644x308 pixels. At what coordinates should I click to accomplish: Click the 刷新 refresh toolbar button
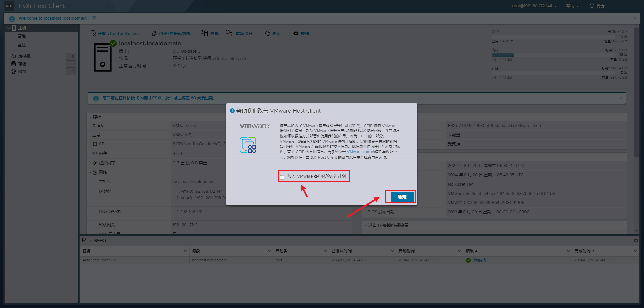click(x=273, y=33)
